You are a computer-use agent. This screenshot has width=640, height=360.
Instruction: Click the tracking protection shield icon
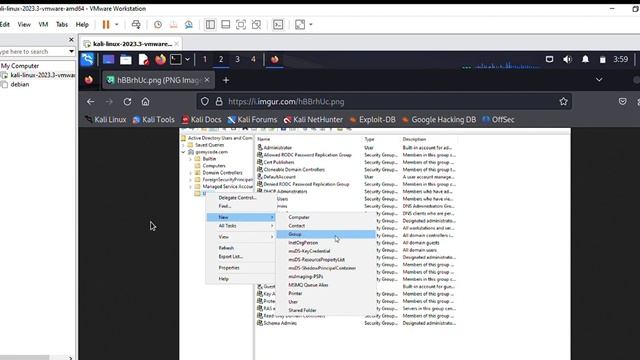(205, 102)
